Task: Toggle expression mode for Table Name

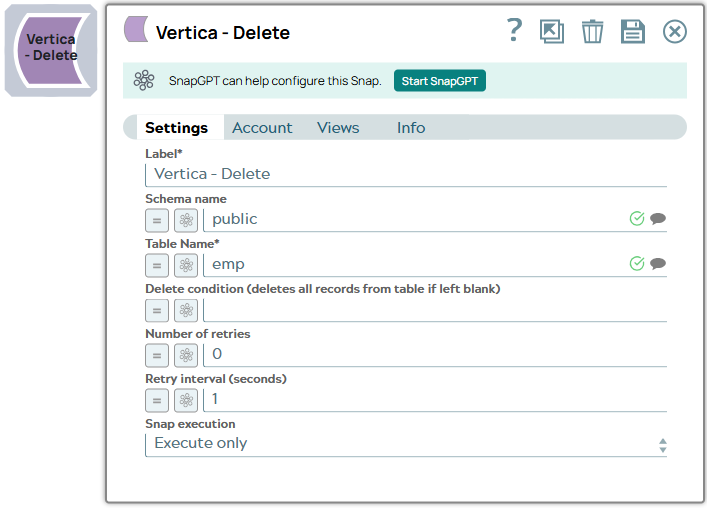Action: (157, 265)
